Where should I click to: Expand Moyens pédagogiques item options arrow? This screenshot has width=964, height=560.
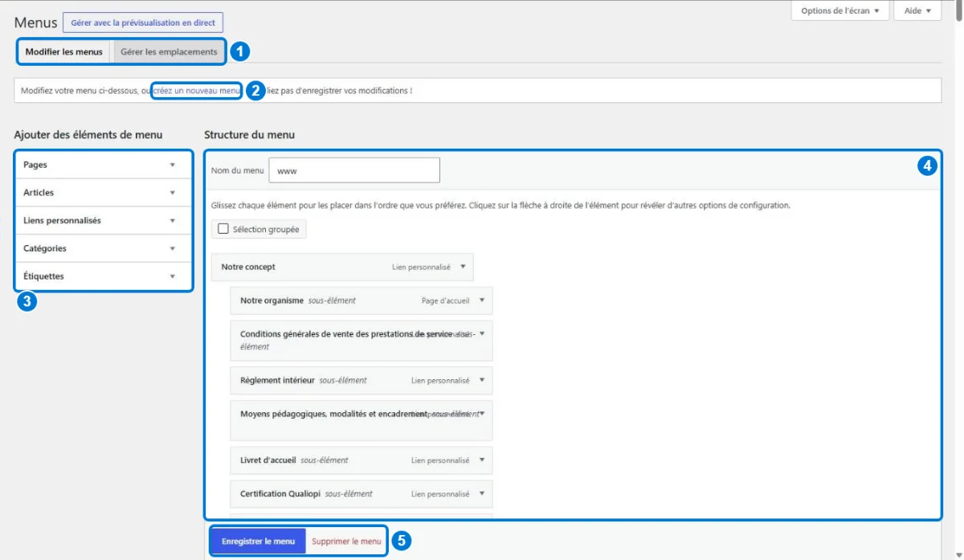482,414
